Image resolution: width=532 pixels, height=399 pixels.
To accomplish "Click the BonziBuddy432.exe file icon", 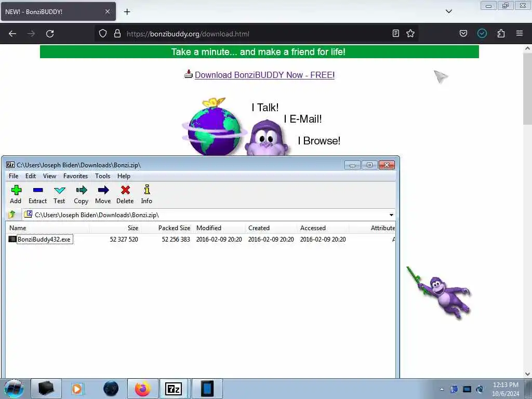I will [x=12, y=239].
